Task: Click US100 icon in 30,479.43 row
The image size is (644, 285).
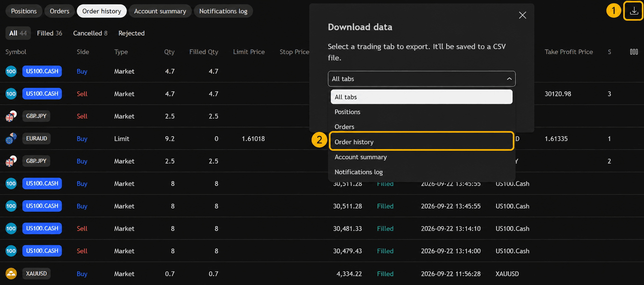Action: coord(11,251)
